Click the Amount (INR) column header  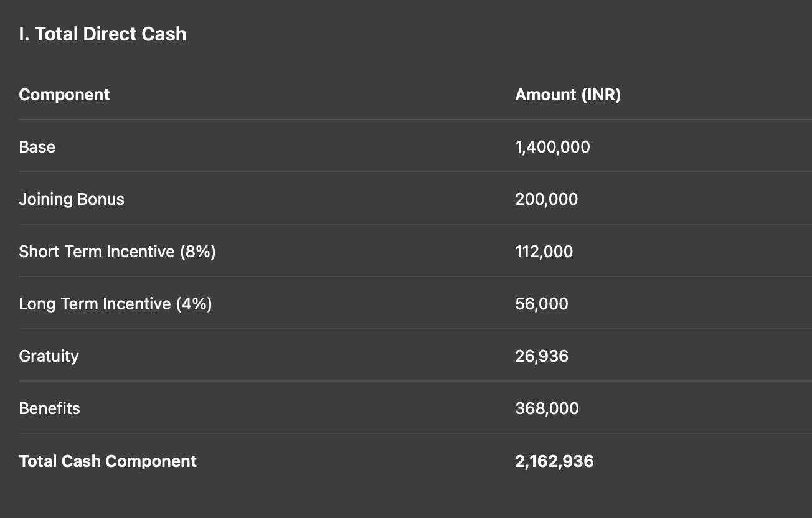568,95
